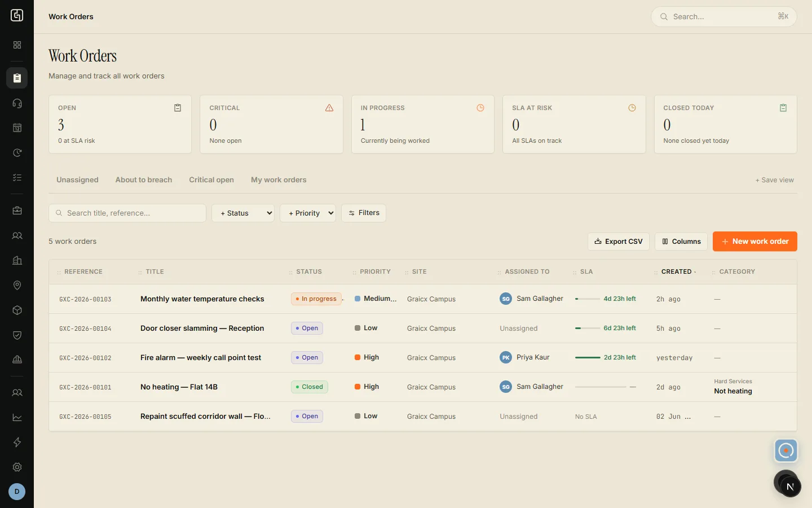Click the Export CSV button

click(619, 242)
